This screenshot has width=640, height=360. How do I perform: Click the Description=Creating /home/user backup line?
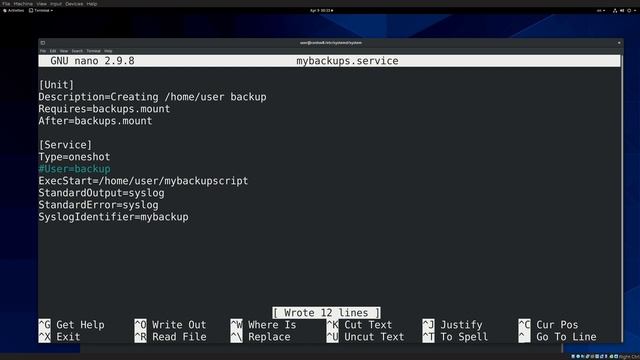[152, 97]
